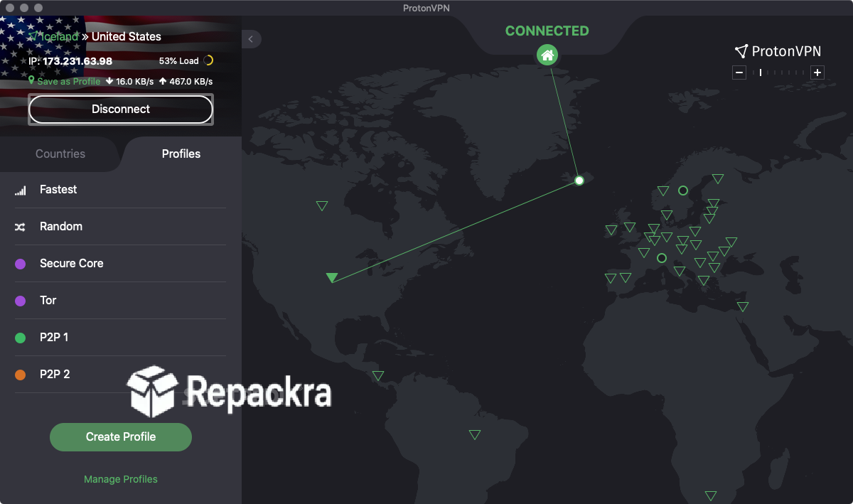853x504 pixels.
Task: Select the P2P 1 profile
Action: coord(120,338)
